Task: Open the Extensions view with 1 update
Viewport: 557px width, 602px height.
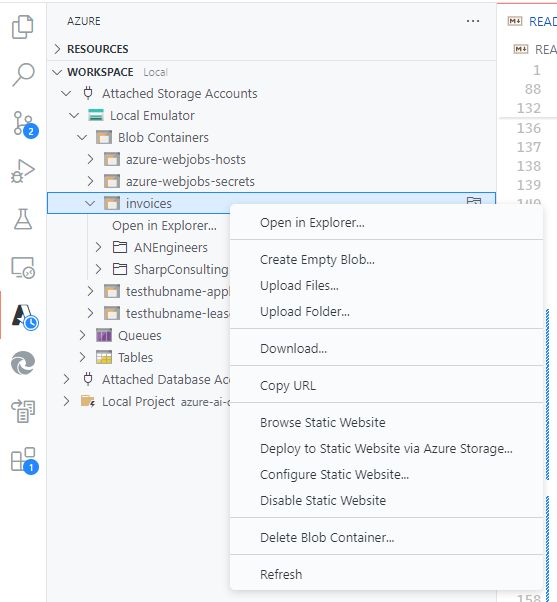Action: click(x=25, y=460)
